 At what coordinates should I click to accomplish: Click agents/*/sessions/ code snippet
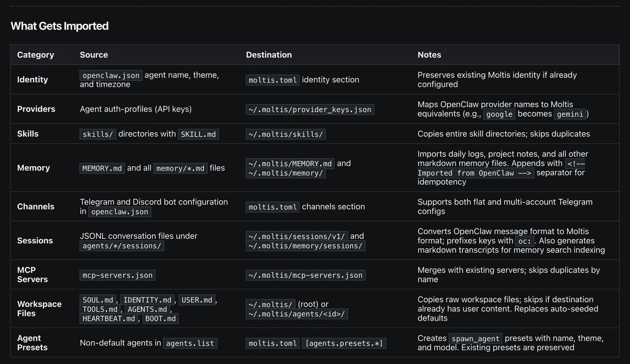[x=122, y=246]
